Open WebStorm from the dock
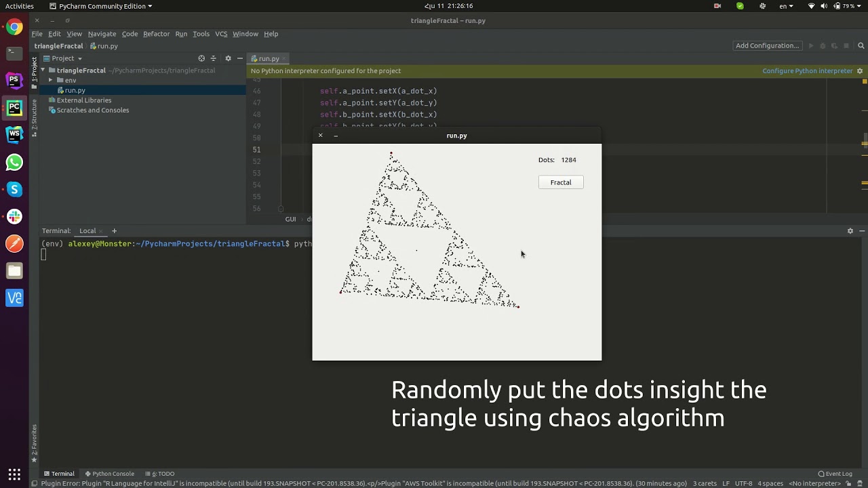Viewport: 868px width, 488px height. 14,135
